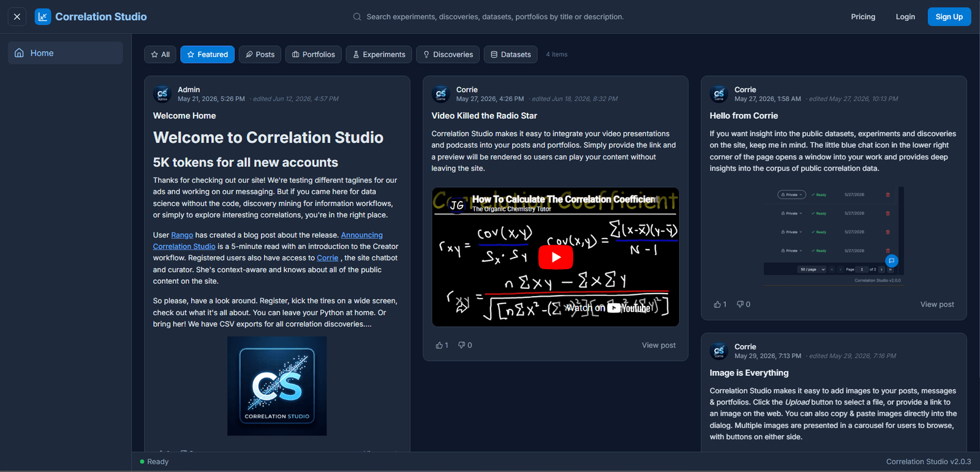Click the Correlation Studio v2.0.3 version text

[x=928, y=462]
